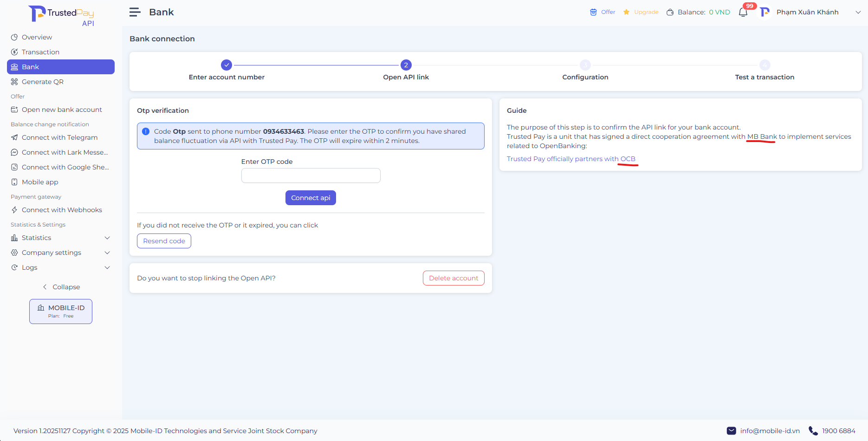Click the TrustedPay API logo

point(61,15)
